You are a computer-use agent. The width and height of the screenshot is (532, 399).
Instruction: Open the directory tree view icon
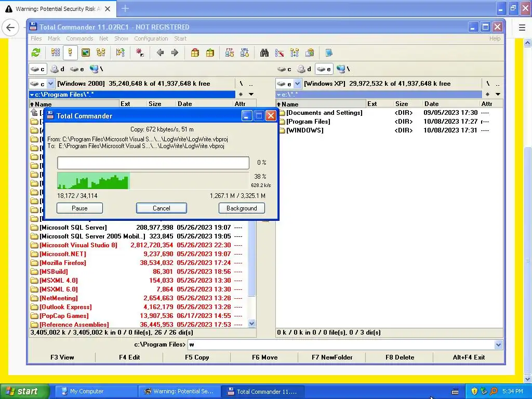click(x=101, y=52)
